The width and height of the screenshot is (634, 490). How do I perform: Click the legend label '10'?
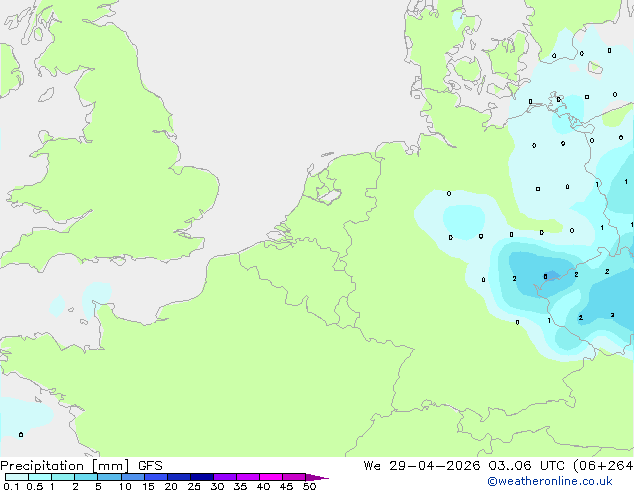coord(125,486)
